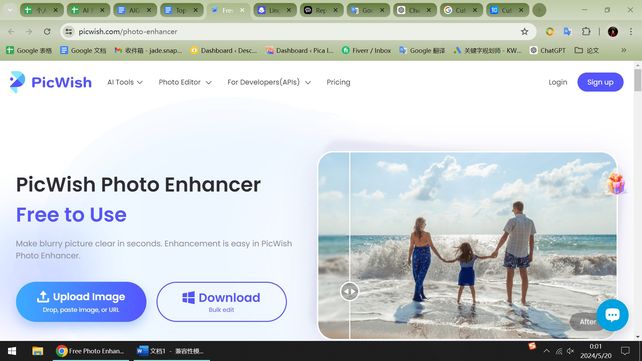Click the browser forward arrow
The width and height of the screenshot is (642, 361).
pyautogui.click(x=29, y=32)
